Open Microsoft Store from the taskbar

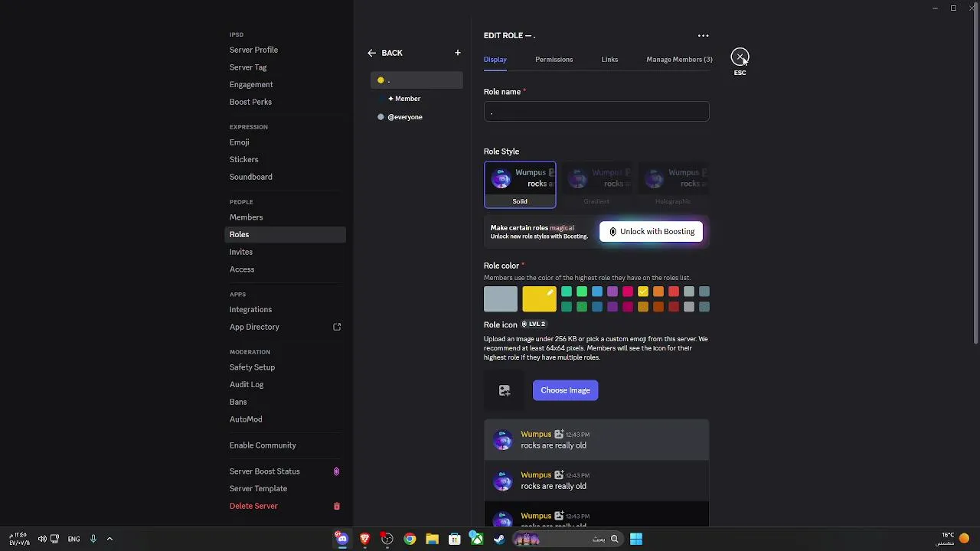454,539
